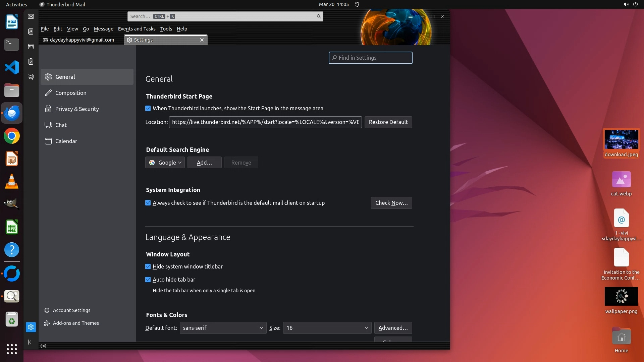This screenshot has width=644, height=362.
Task: Click the Settings gear in spaces toolbar
Action: coord(31,327)
